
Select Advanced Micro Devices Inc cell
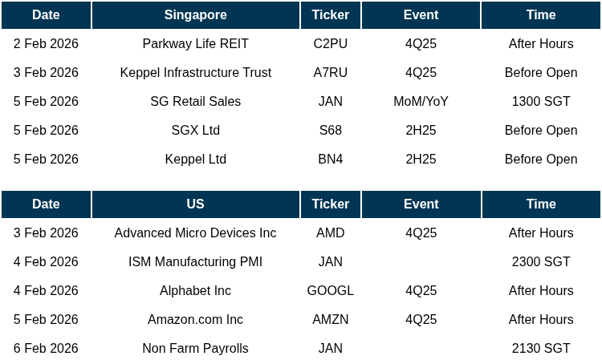pos(195,233)
